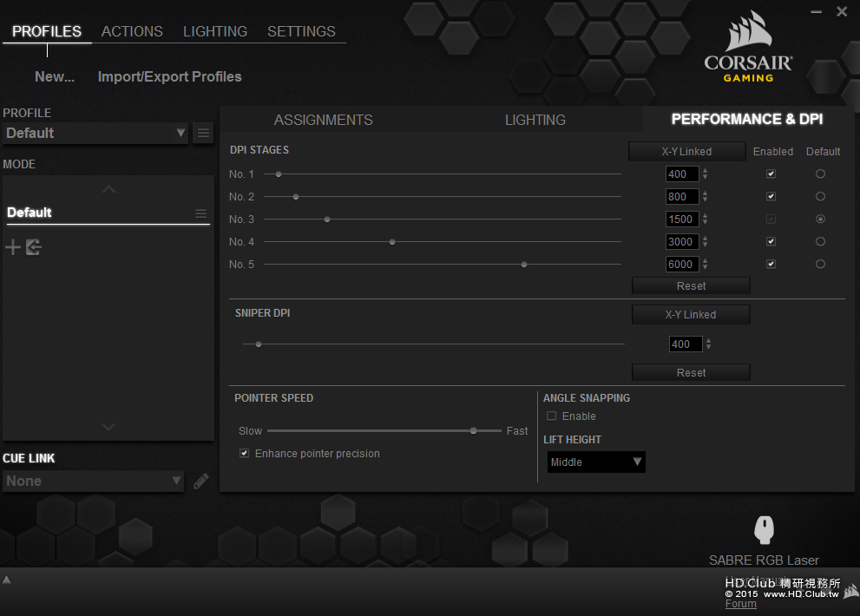Step the No. 1 DPI value spinner
The height and width of the screenshot is (616, 860).
pyautogui.click(x=705, y=174)
